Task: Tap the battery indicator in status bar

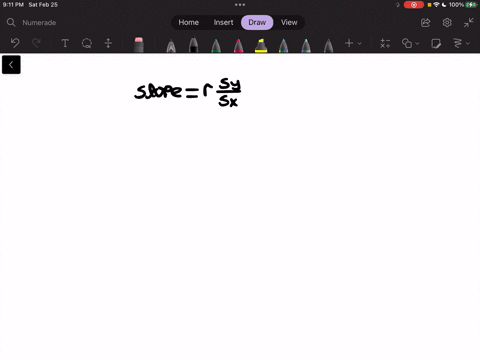Action: pos(472,5)
